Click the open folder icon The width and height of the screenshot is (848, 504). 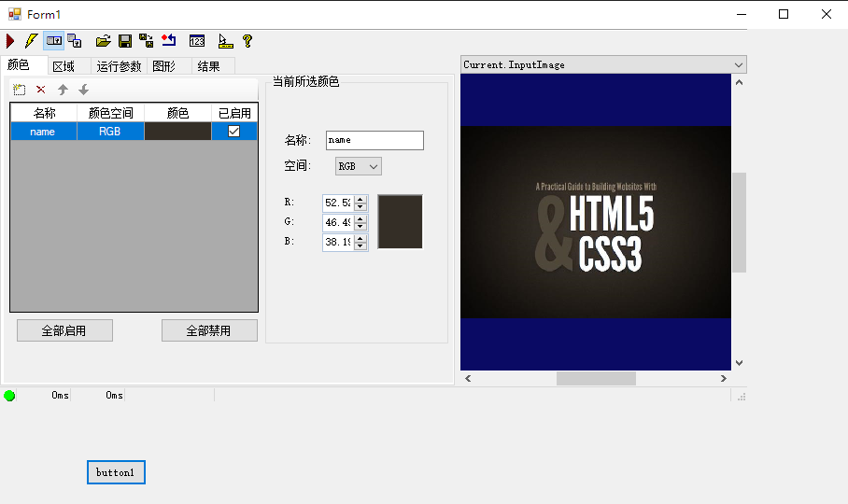(104, 41)
